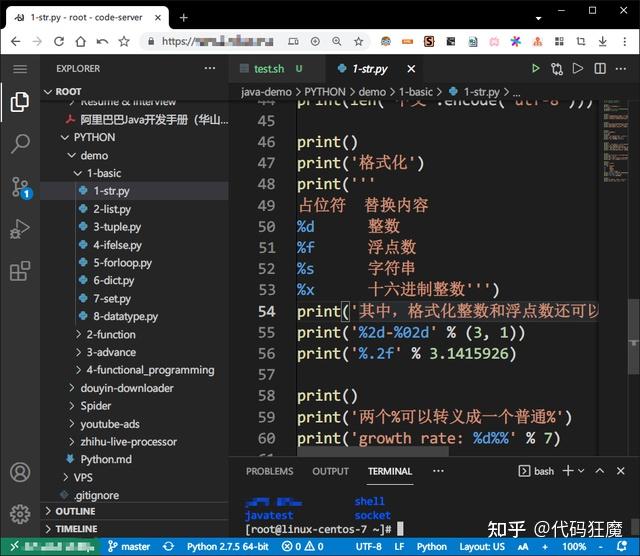Viewport: 640px width, 556px height.
Task: Open the browser three-dot menu
Action: (x=624, y=41)
